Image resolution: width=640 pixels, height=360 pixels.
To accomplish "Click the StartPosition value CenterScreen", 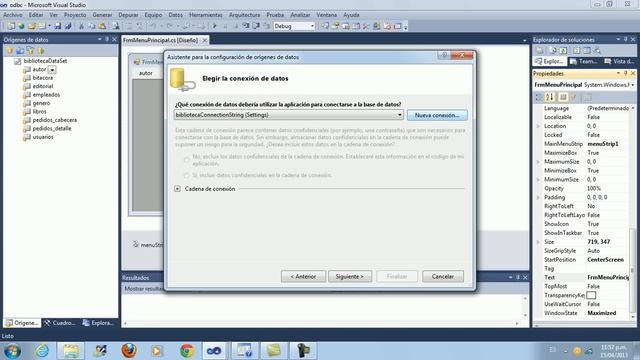I will point(605,260).
